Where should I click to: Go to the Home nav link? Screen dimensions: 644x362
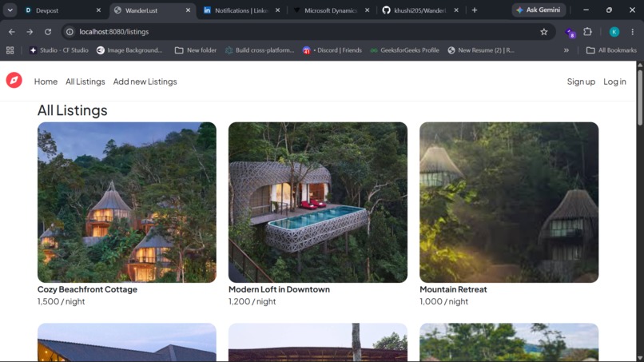(46, 82)
